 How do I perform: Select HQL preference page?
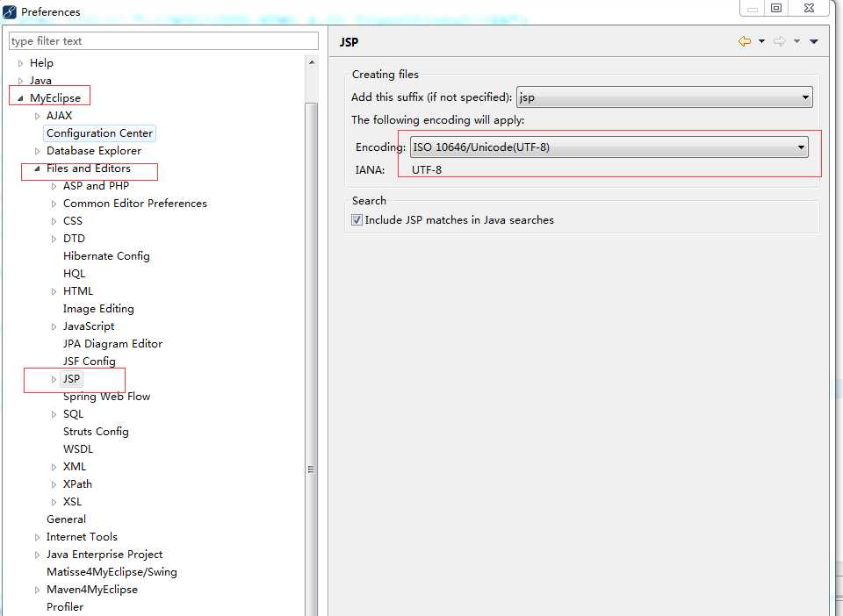(x=74, y=274)
